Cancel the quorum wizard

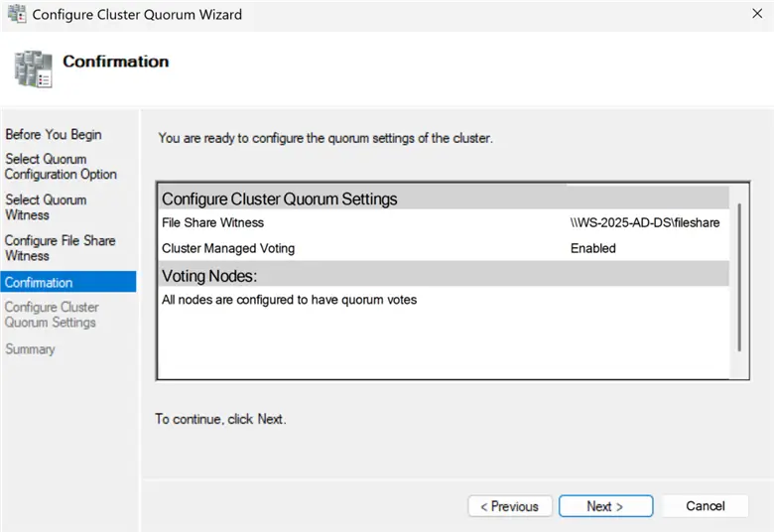[705, 506]
